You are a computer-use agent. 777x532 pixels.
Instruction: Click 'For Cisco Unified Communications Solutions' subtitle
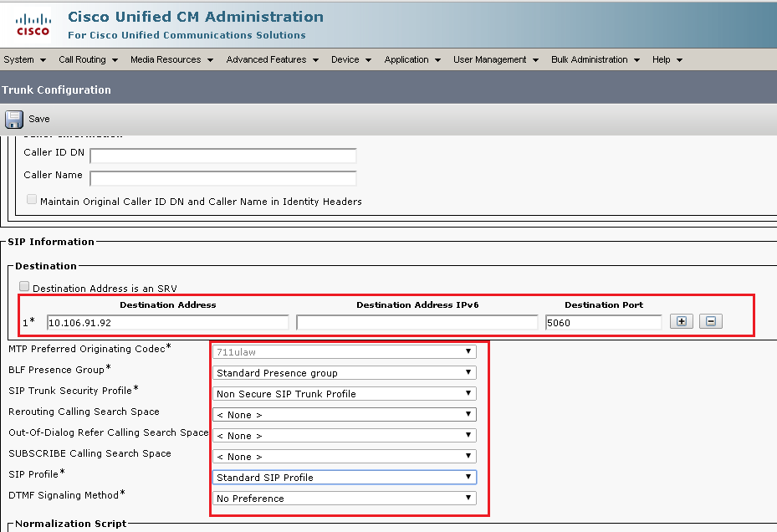(x=187, y=35)
